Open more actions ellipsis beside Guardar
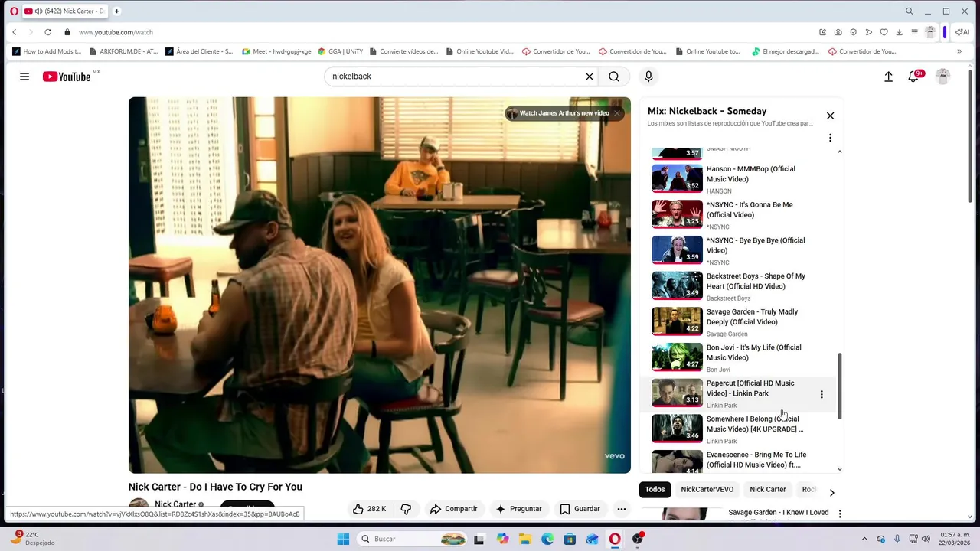Viewport: 980px width, 551px height. (x=622, y=509)
